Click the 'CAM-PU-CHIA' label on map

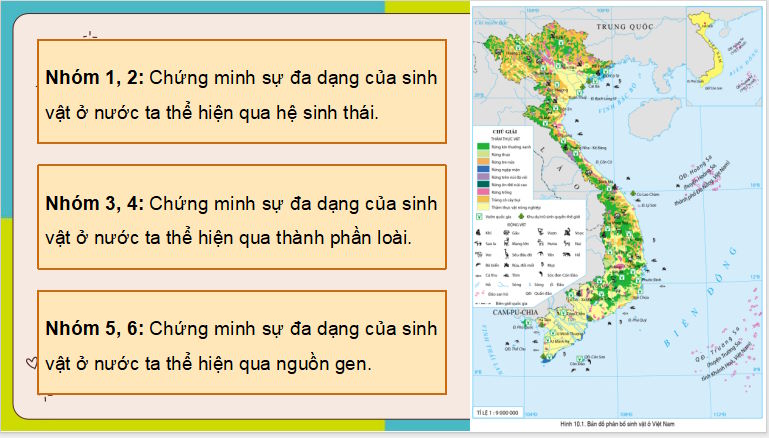[515, 312]
